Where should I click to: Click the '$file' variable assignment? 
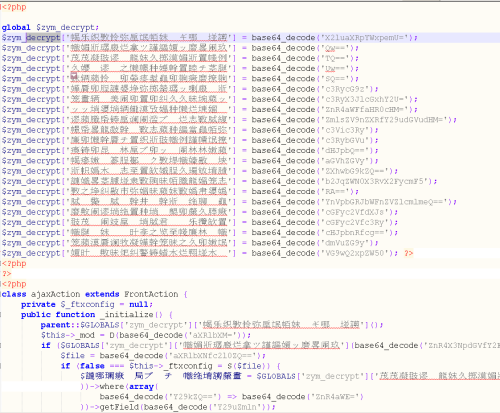pyautogui.click(x=73, y=356)
